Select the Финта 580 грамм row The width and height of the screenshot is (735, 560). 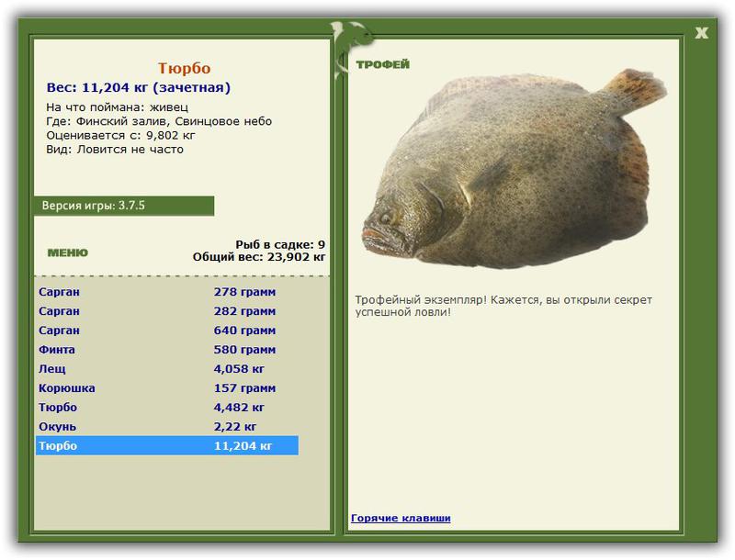point(167,349)
